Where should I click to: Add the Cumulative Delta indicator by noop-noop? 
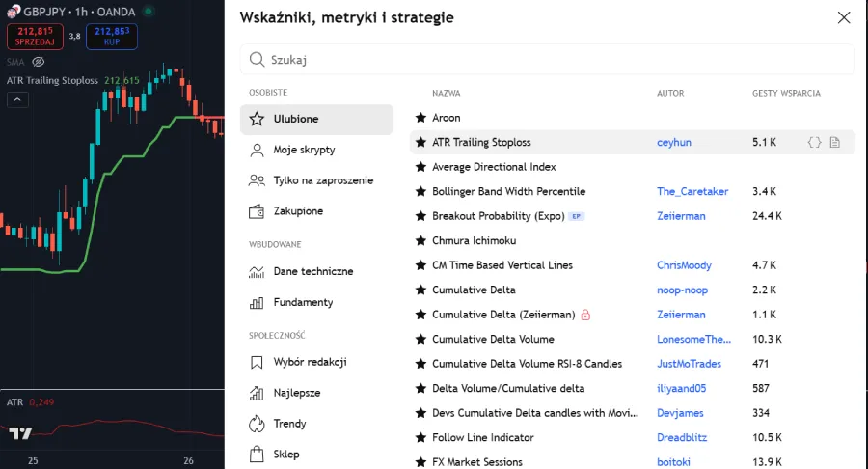click(632, 290)
